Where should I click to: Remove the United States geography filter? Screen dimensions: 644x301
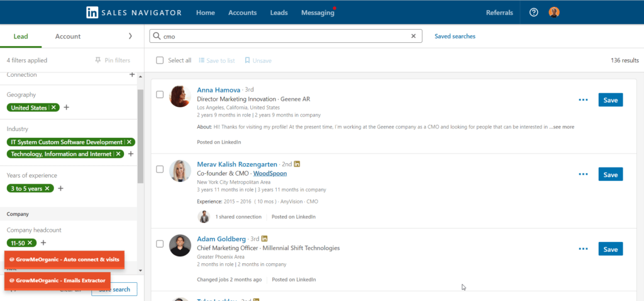[x=53, y=108]
